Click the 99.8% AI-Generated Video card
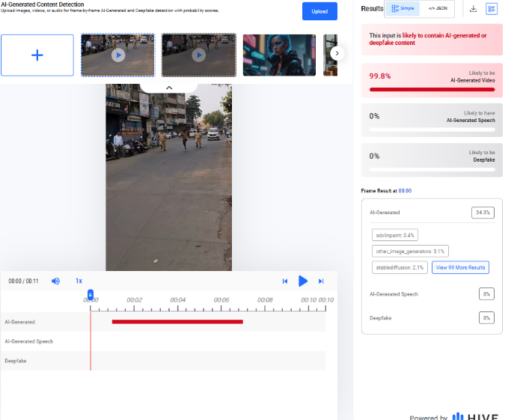The height and width of the screenshot is (420, 526). [432, 80]
